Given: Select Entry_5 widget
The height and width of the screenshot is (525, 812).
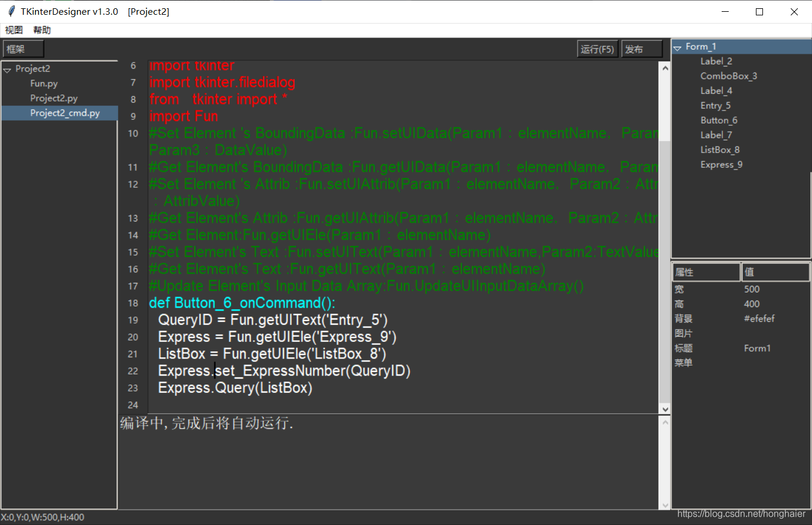Looking at the screenshot, I should point(715,106).
